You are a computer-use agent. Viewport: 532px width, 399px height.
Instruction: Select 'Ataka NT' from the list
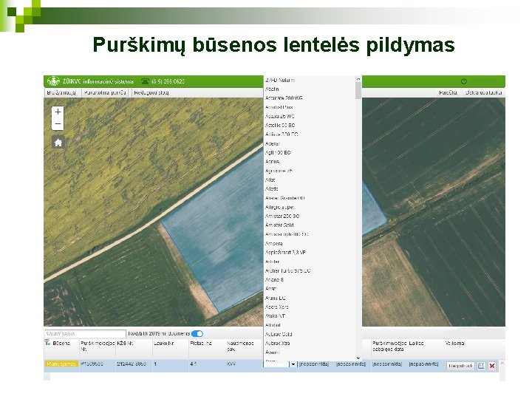pyautogui.click(x=275, y=316)
